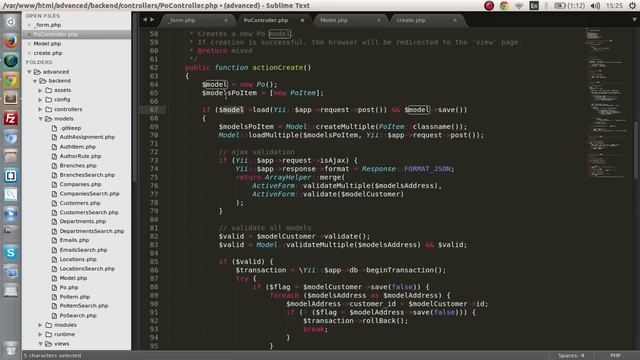Collapse the backend folder
This screenshot has width=640, height=360.
[x=35, y=81]
